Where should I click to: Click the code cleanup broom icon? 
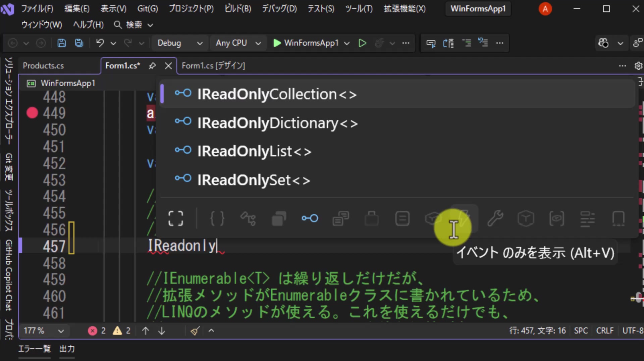tap(195, 331)
